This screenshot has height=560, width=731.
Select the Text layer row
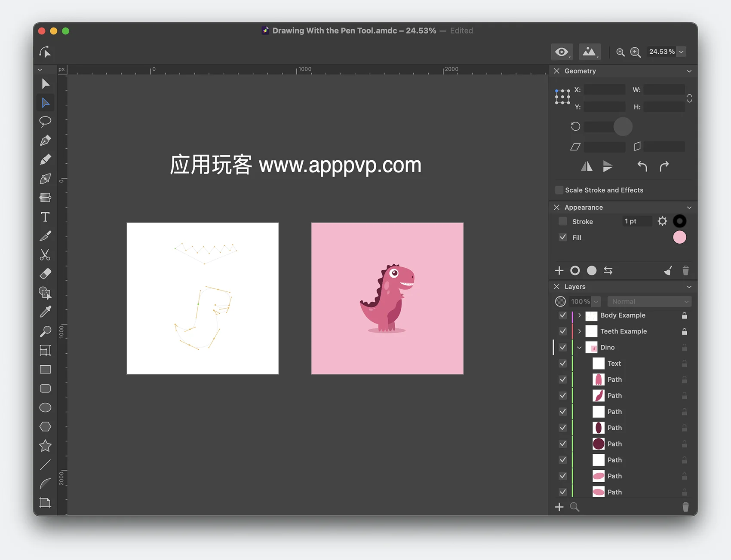[x=623, y=364]
